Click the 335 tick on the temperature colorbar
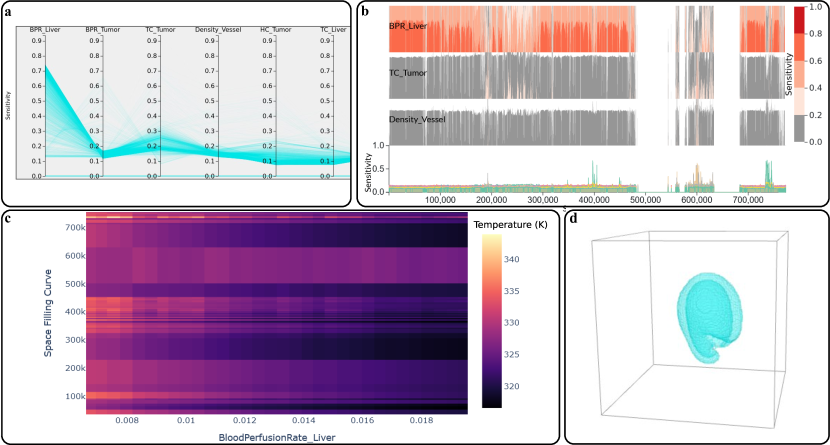The image size is (830, 445). pyautogui.click(x=512, y=291)
